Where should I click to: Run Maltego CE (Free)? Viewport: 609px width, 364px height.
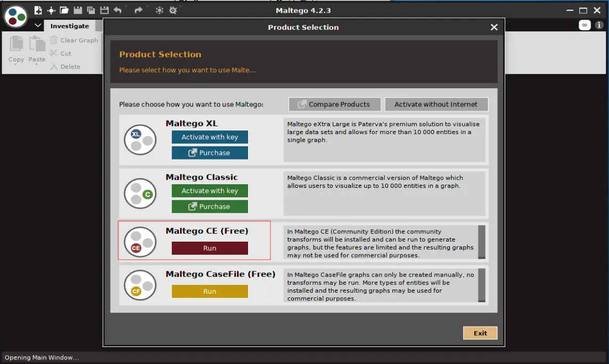tap(210, 249)
